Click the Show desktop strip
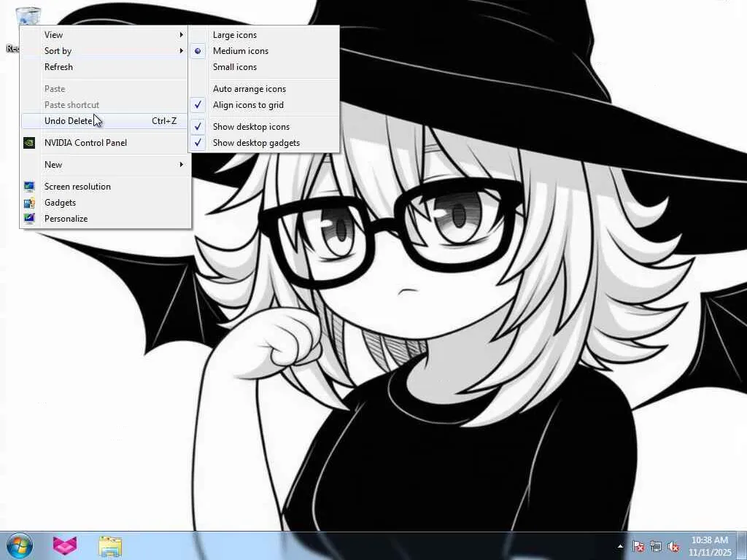 pos(742,545)
